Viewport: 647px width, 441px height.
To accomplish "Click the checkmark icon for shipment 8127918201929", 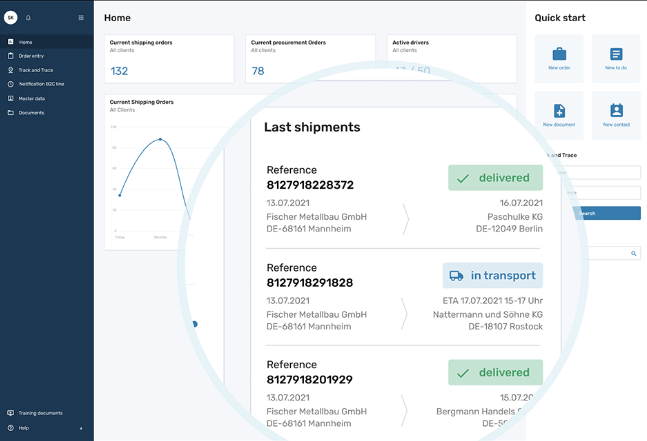I will click(463, 373).
